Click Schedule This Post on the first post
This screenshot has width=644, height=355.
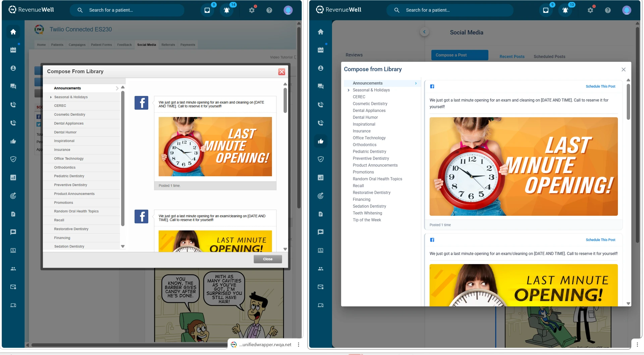pos(600,86)
